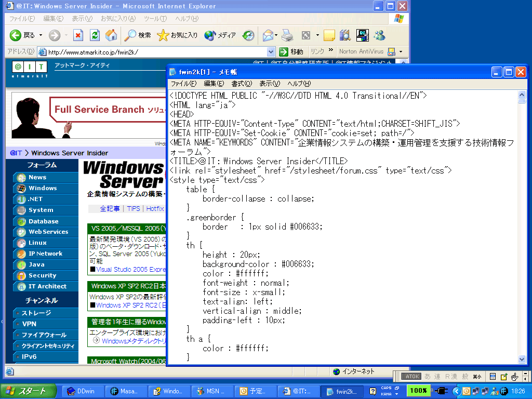Open Notepad 表示(V) menu
The height and width of the screenshot is (399, 532).
(x=270, y=84)
